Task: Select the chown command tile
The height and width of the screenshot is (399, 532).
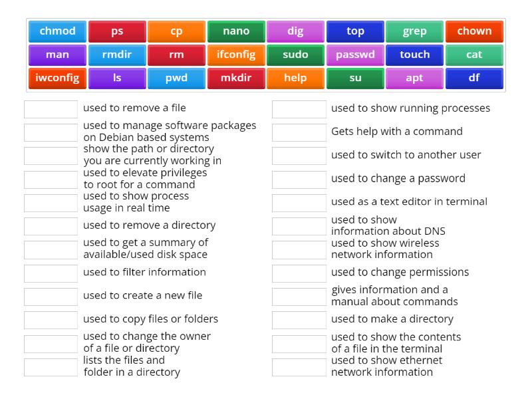Action: coord(474,31)
